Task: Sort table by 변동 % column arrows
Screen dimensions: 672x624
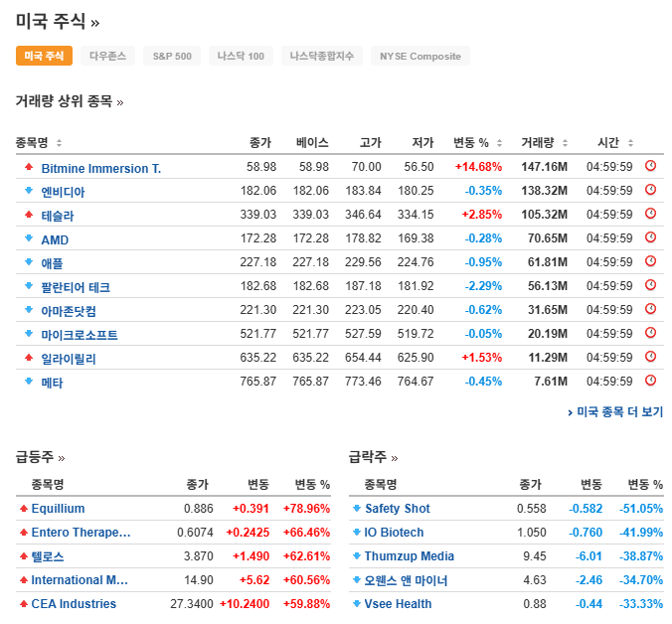Action: (x=499, y=143)
